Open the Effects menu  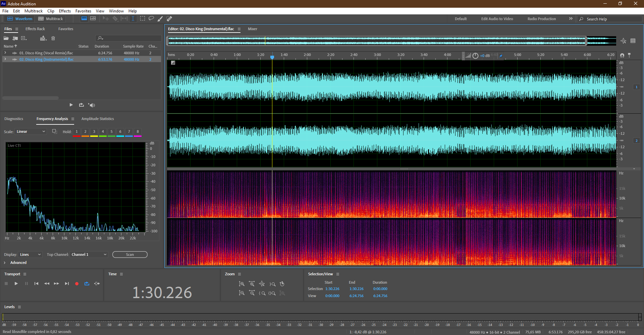click(65, 11)
